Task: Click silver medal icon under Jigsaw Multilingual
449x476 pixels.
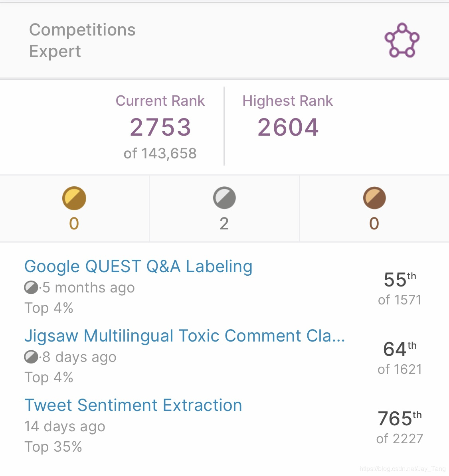Action: click(x=31, y=357)
